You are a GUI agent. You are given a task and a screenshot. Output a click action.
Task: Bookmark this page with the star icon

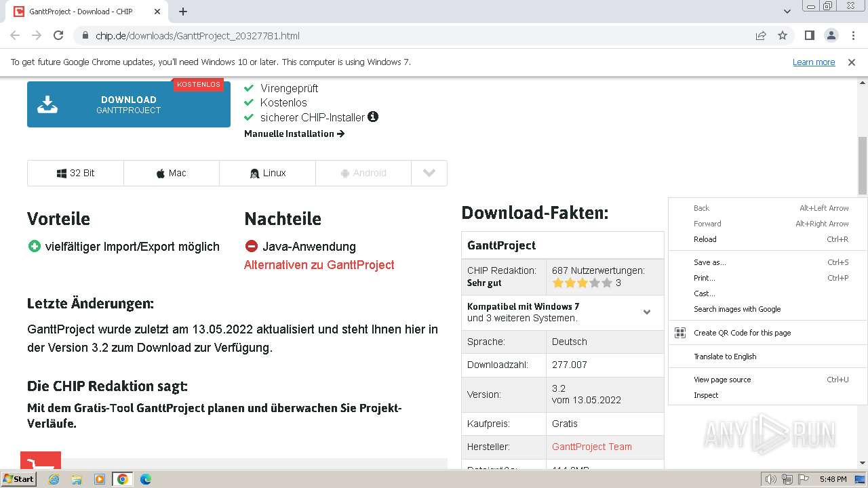point(783,35)
